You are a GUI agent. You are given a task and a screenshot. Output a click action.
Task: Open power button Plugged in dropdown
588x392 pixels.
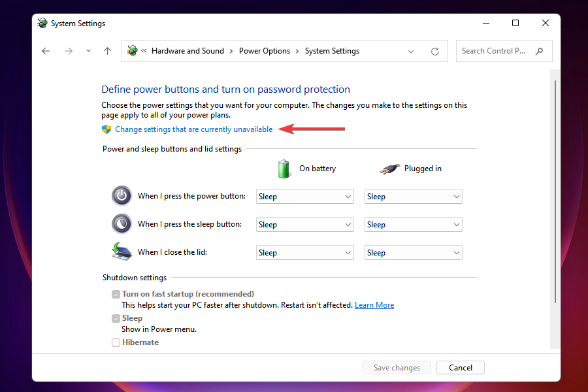(x=414, y=197)
